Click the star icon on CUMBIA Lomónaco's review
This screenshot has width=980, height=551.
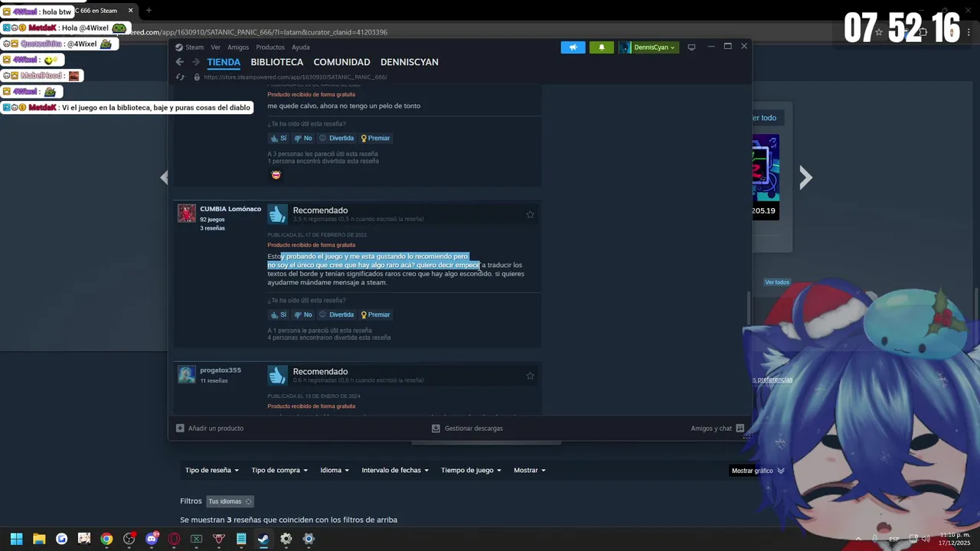(x=530, y=214)
